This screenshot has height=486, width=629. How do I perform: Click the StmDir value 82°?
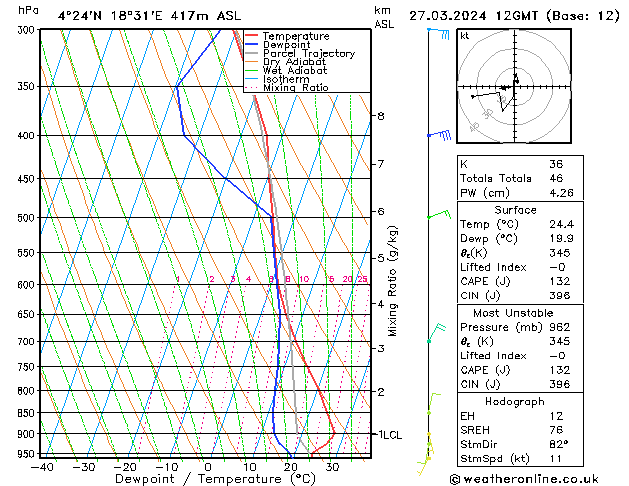click(558, 445)
